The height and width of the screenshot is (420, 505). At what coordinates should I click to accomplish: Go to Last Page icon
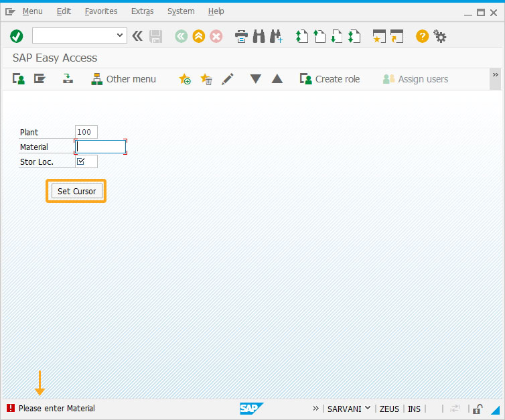tap(354, 36)
